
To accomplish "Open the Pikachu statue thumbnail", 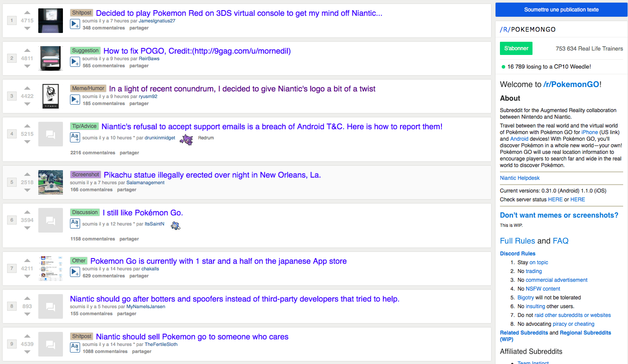I will point(51,182).
